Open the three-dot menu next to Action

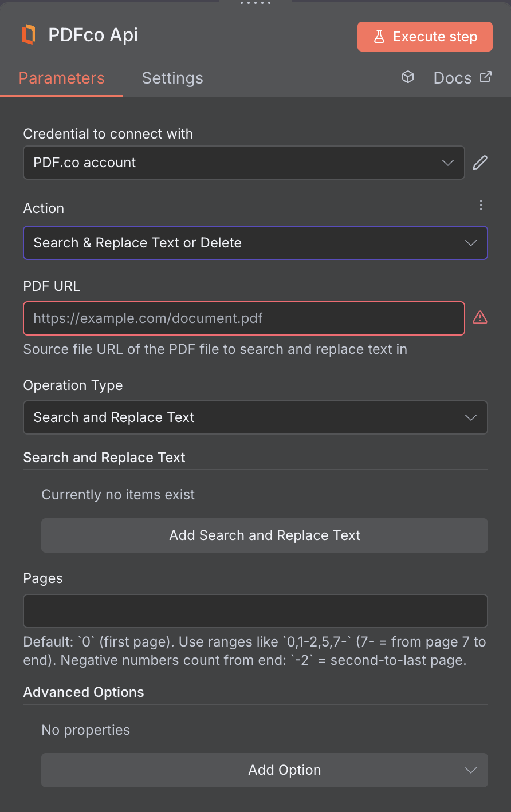pyautogui.click(x=481, y=204)
